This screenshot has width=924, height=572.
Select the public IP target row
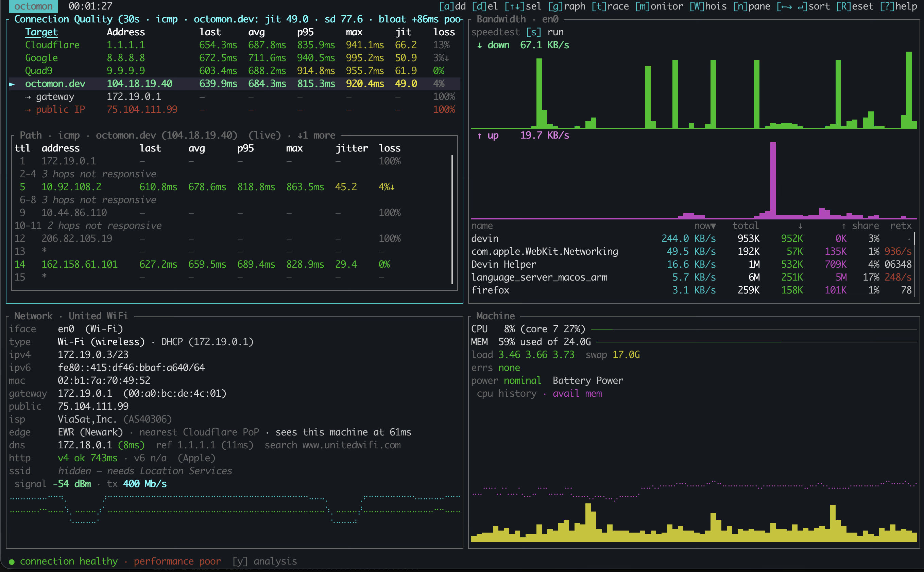[x=235, y=110]
